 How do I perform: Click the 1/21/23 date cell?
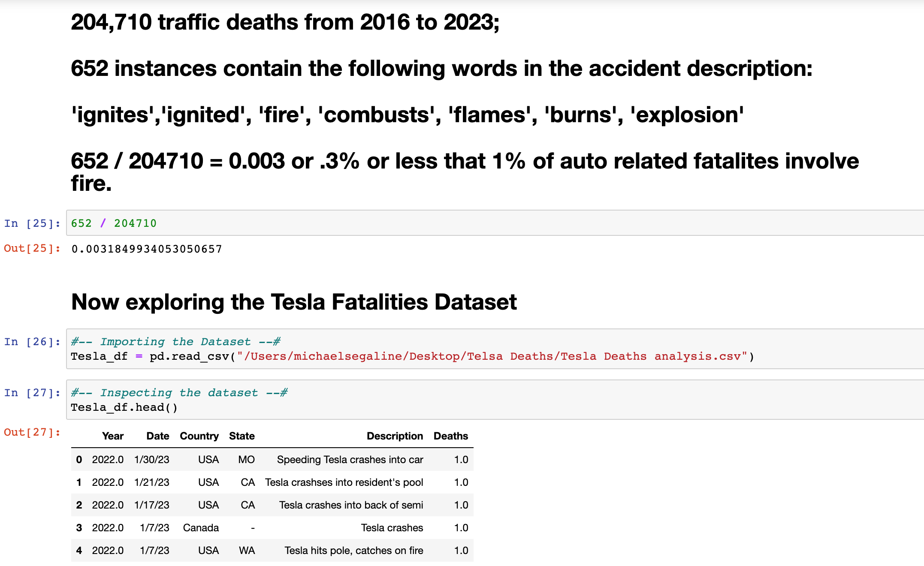click(152, 482)
